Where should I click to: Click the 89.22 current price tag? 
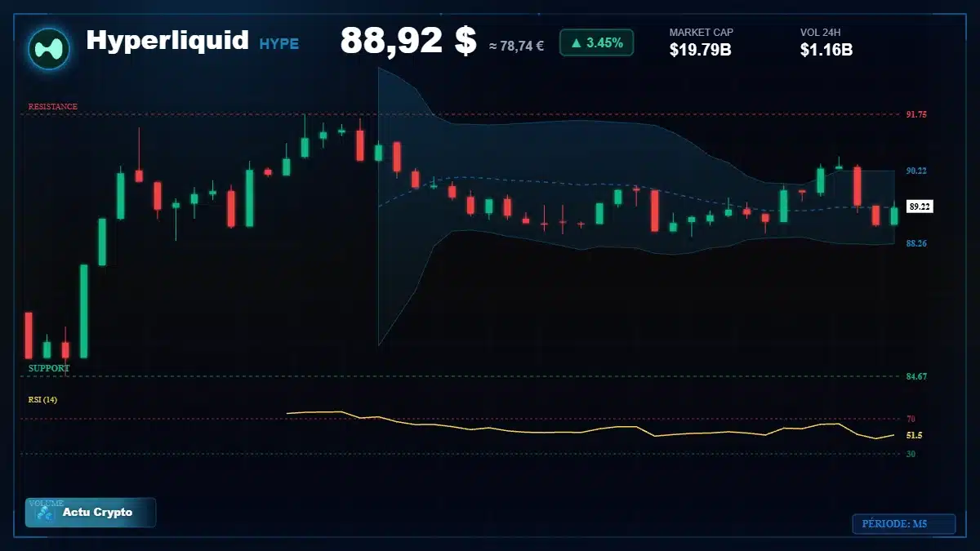[x=920, y=207]
